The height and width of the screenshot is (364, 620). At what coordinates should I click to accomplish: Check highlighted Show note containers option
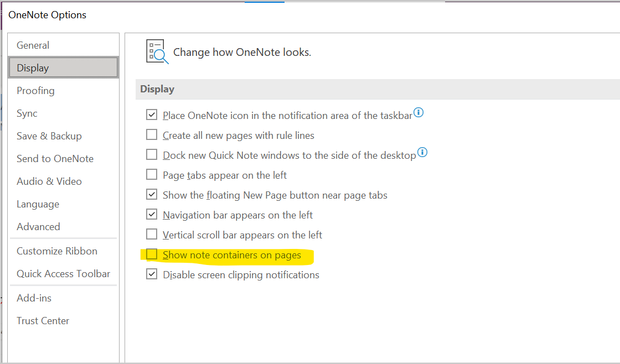click(152, 254)
